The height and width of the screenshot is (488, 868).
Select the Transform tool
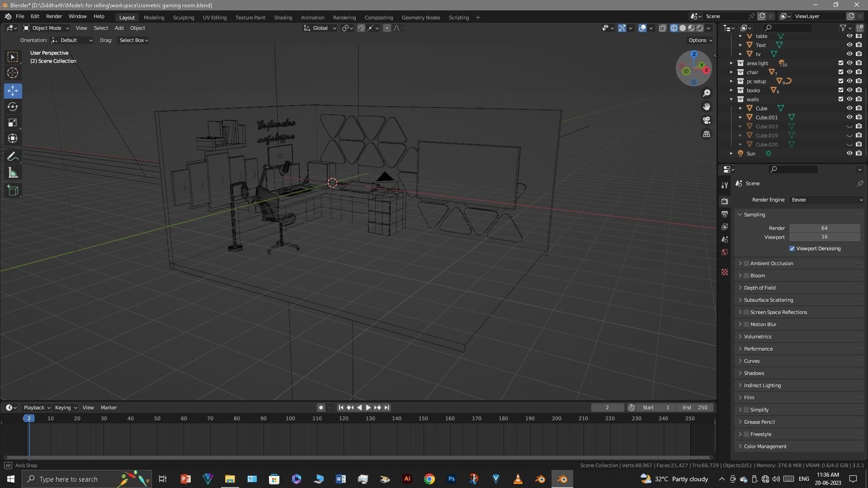[13, 139]
